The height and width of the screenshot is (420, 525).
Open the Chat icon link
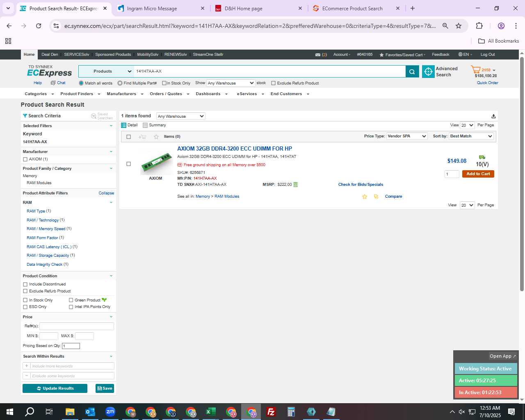53,83
